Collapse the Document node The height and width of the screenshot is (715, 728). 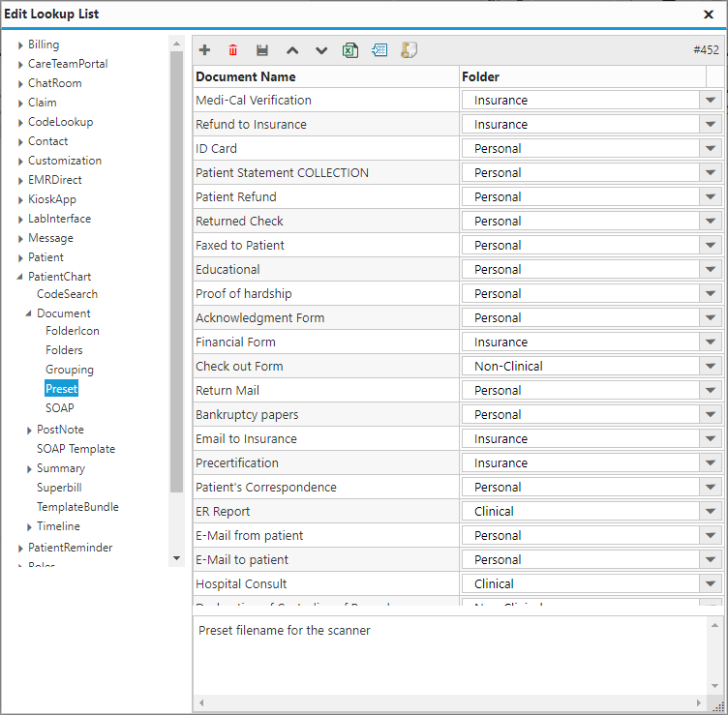(x=29, y=313)
